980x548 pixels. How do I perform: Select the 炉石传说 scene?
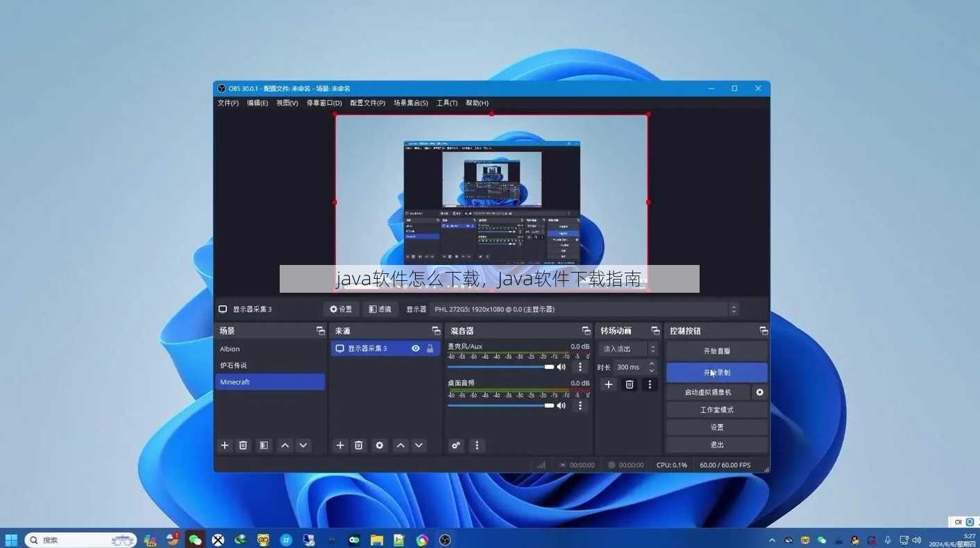[270, 366]
